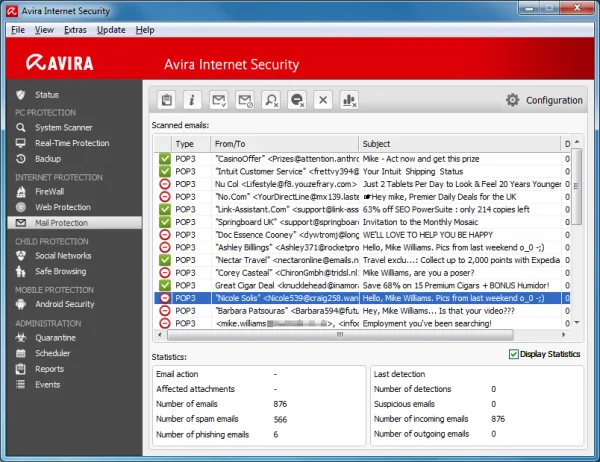Open Configuration via the gear icon
The image size is (600, 462).
click(512, 100)
